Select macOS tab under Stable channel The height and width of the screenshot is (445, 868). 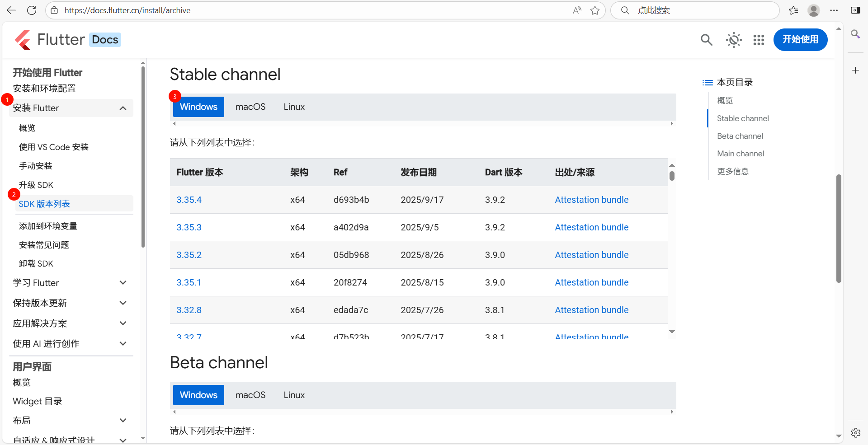tap(250, 107)
